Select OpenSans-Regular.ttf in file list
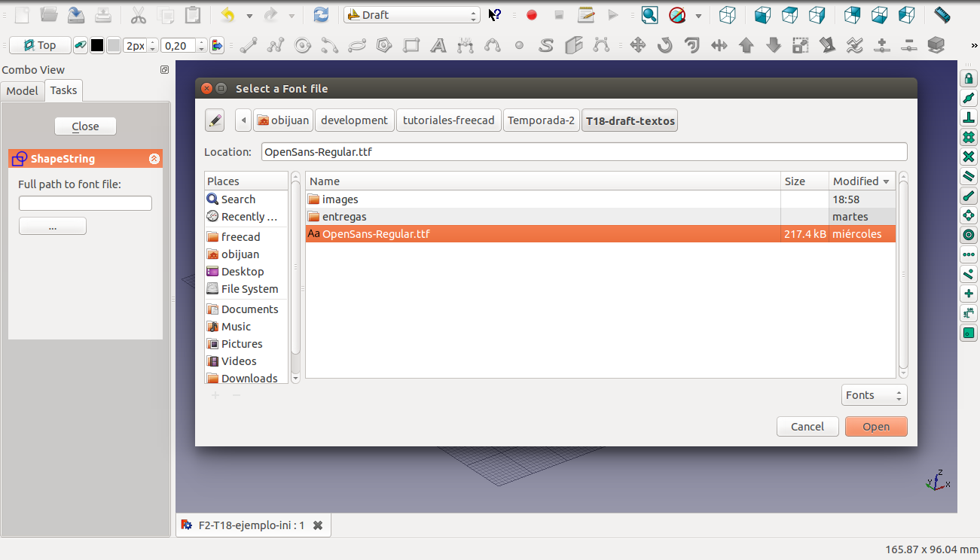The image size is (980, 560). point(376,234)
